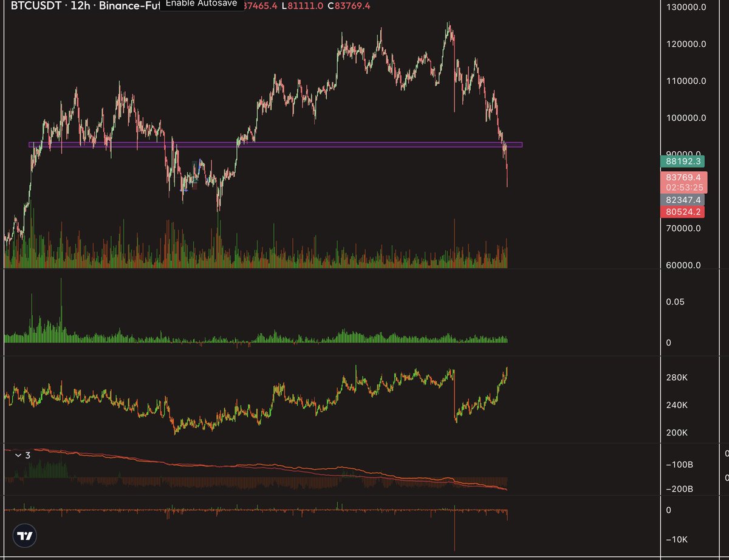Click the 60000.0 price scale label
This screenshot has height=560, width=729.
point(683,265)
